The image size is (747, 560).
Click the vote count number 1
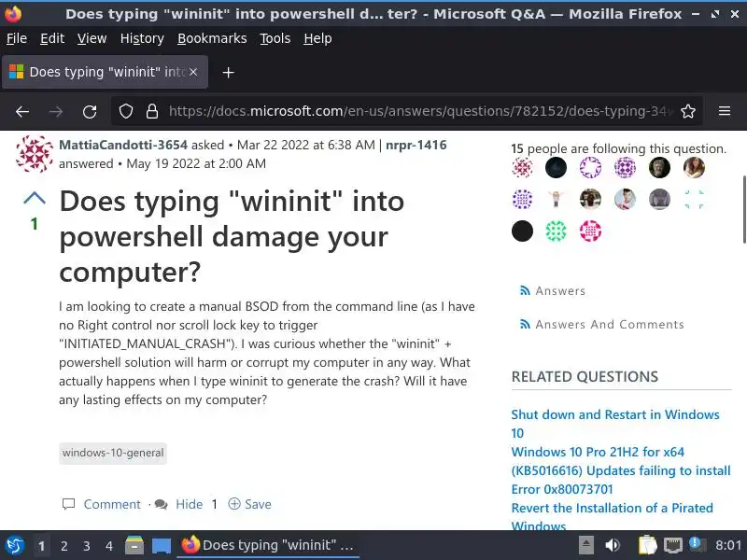[x=35, y=224]
